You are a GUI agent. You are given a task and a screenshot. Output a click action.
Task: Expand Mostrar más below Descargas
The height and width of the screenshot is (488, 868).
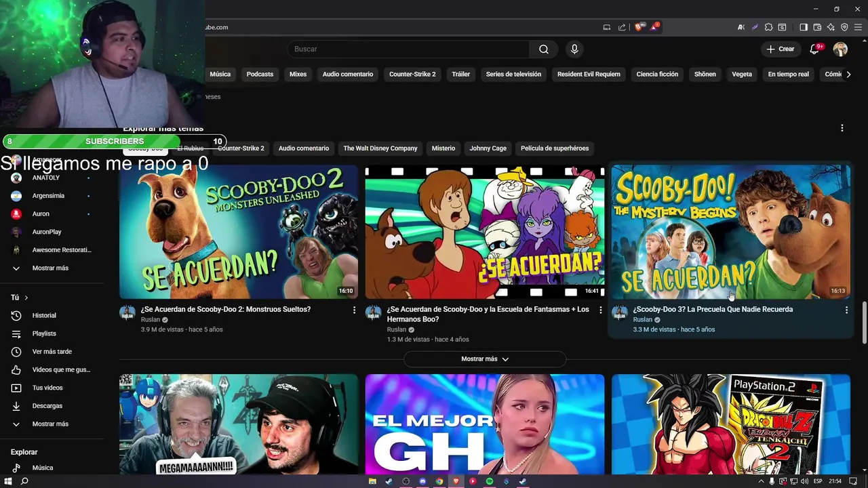[52, 424]
